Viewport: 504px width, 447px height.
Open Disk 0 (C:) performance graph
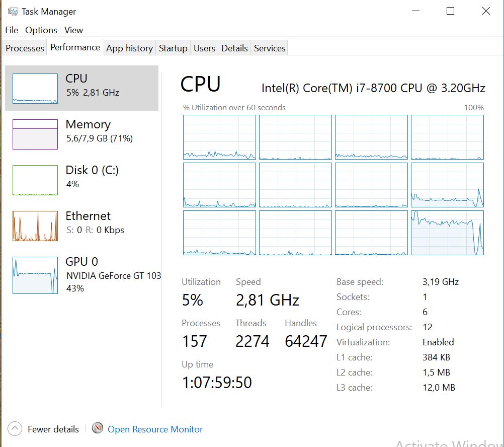tap(35, 180)
